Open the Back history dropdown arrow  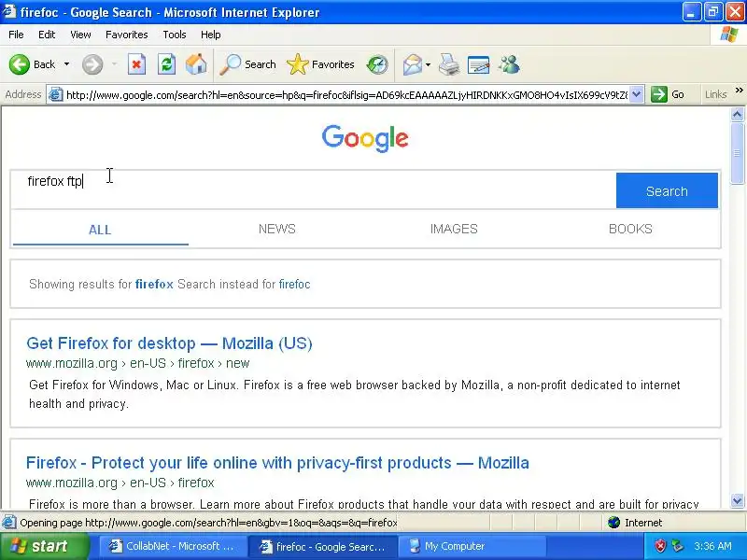tap(66, 64)
